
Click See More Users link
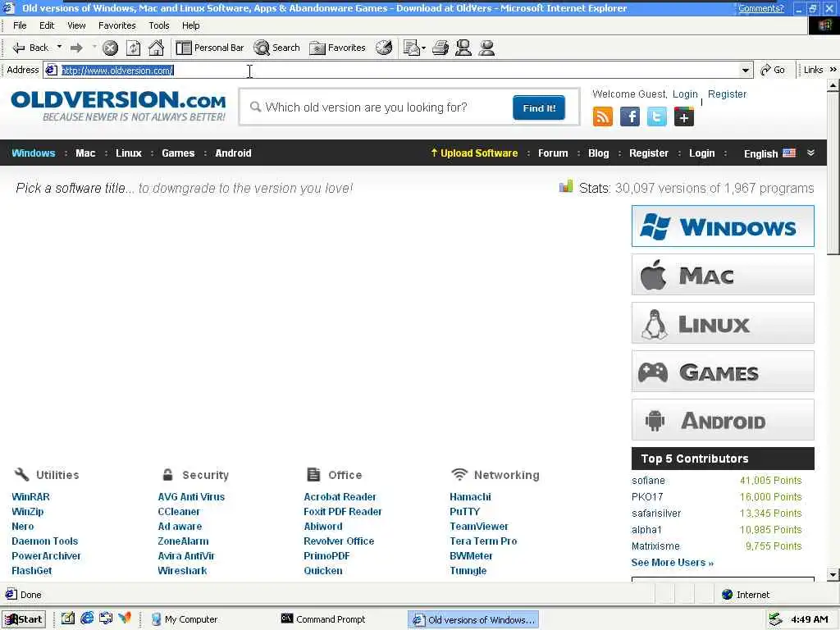pos(673,563)
